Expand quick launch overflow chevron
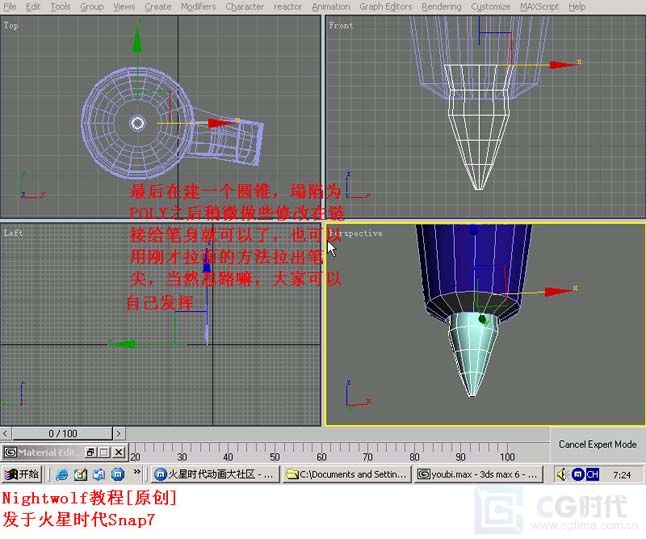Screen dimensions: 646x539 click(137, 472)
